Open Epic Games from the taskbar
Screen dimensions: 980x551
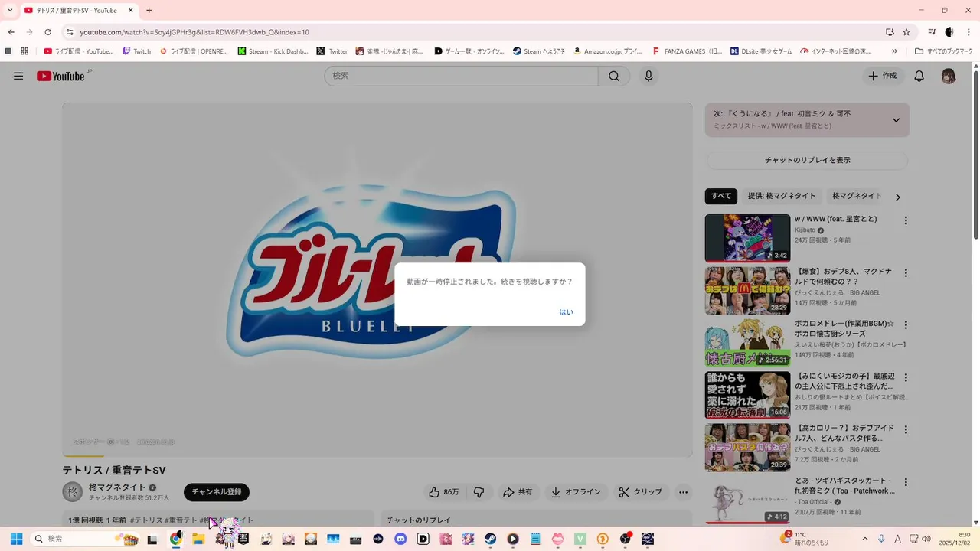click(243, 539)
